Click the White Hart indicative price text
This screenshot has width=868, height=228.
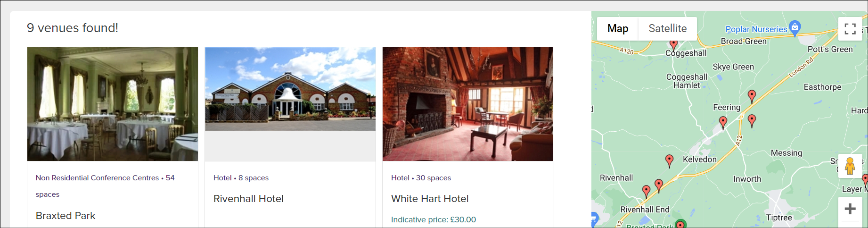[434, 220]
